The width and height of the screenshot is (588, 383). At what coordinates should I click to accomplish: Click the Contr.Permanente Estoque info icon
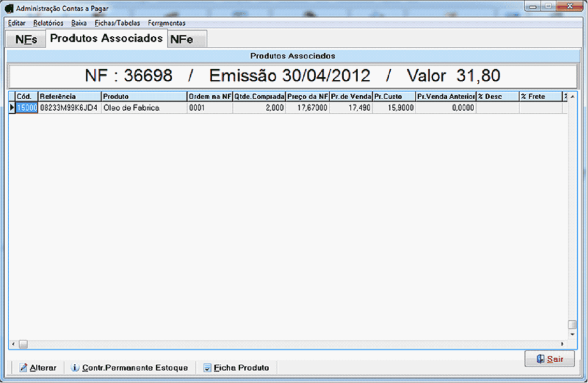pyautogui.click(x=75, y=367)
